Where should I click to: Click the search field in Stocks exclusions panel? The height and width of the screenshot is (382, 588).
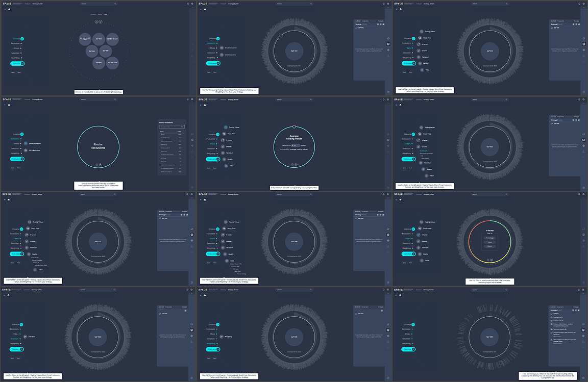click(x=171, y=126)
